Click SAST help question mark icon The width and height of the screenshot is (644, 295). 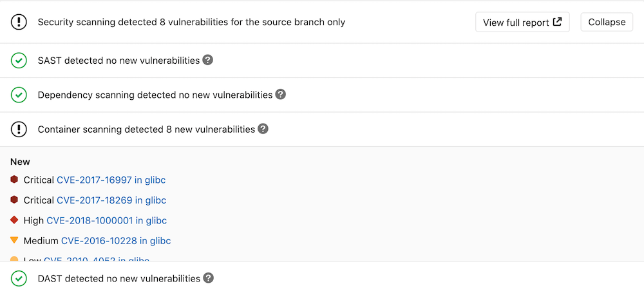[x=207, y=60]
